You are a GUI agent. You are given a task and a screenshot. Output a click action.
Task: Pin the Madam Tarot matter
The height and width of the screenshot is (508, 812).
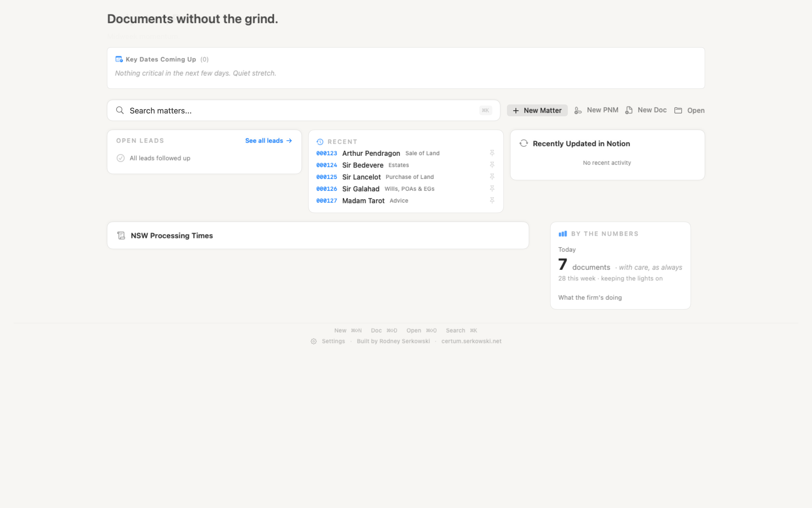pyautogui.click(x=492, y=200)
